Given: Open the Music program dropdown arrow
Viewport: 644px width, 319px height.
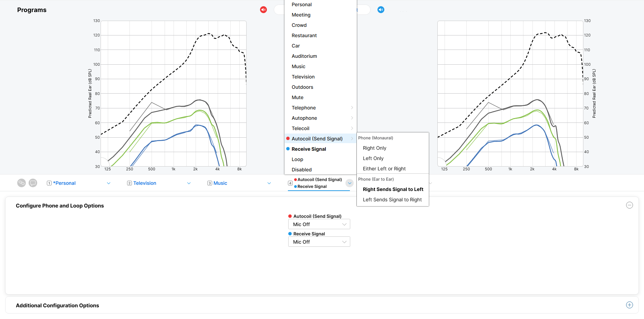Looking at the screenshot, I should (x=269, y=183).
